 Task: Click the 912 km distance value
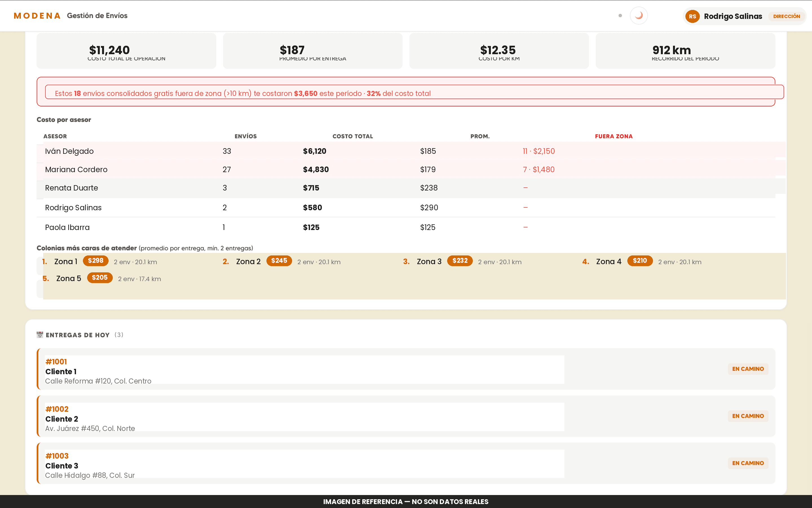(671, 50)
